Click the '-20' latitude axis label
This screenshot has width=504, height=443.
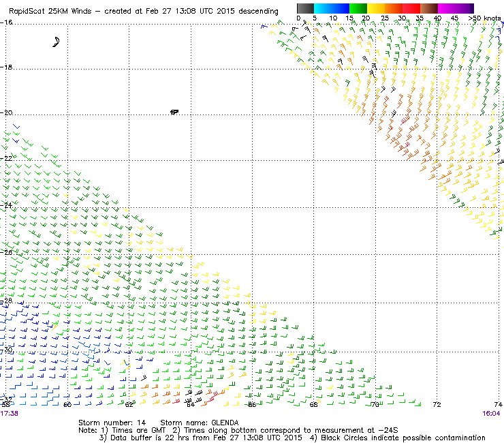6,112
